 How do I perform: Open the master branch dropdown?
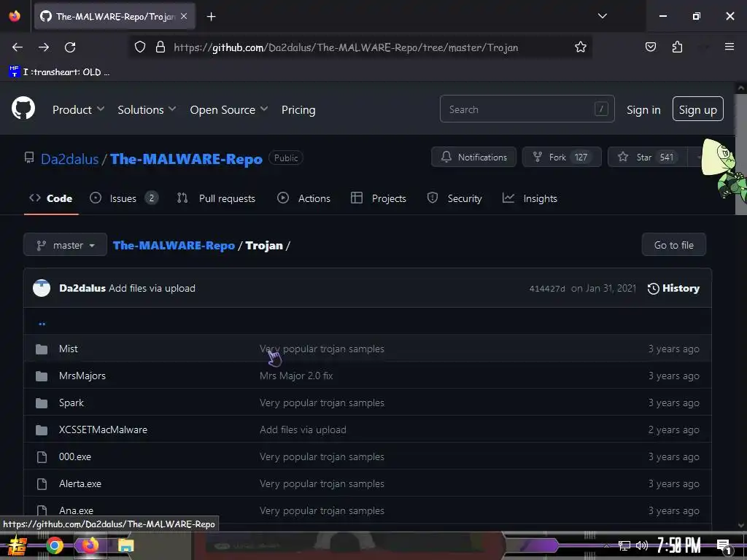coord(65,245)
